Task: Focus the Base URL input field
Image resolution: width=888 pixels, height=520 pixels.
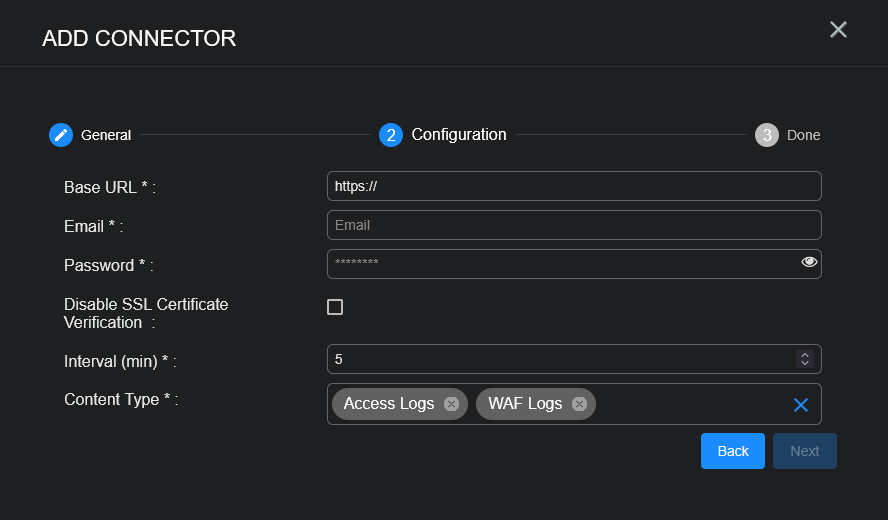Action: click(574, 186)
